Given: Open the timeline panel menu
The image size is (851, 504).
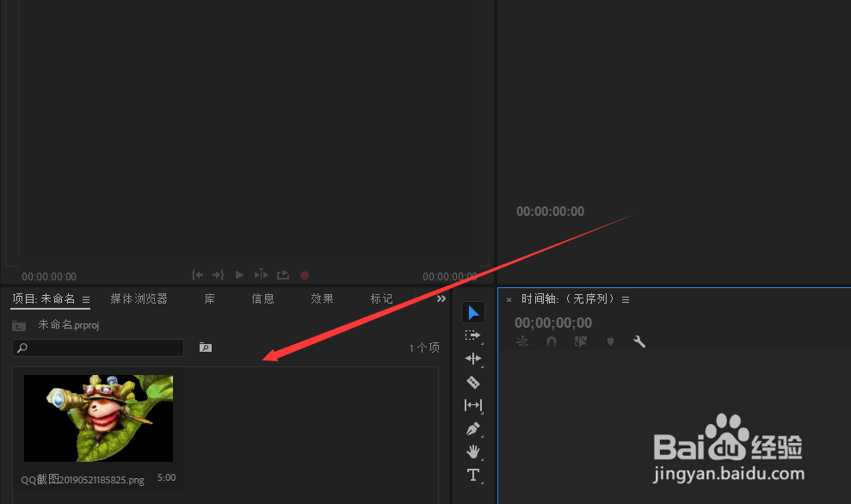Looking at the screenshot, I should pyautogui.click(x=626, y=299).
